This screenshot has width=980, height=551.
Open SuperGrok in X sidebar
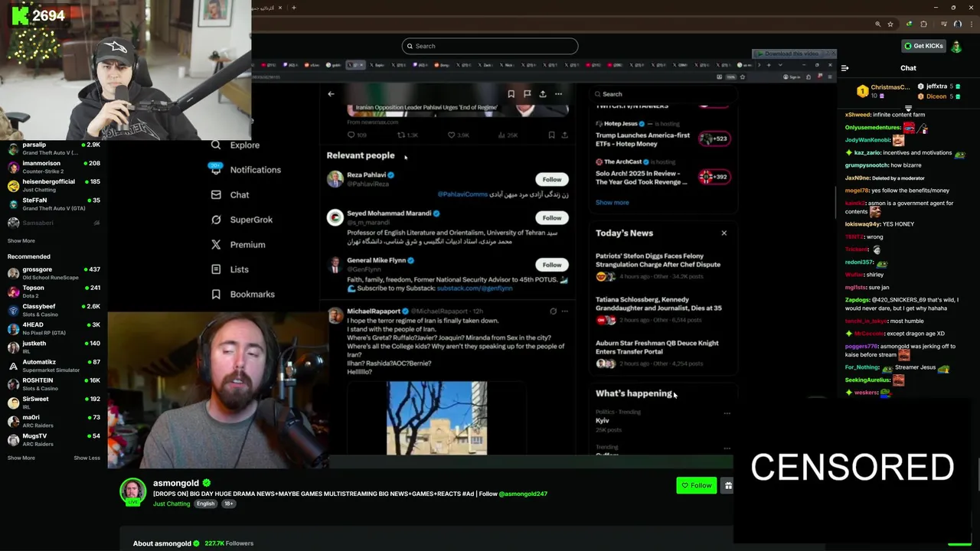pyautogui.click(x=242, y=220)
